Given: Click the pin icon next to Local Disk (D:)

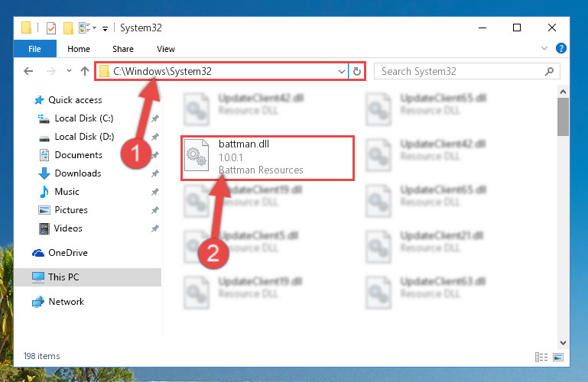Looking at the screenshot, I should point(154,137).
